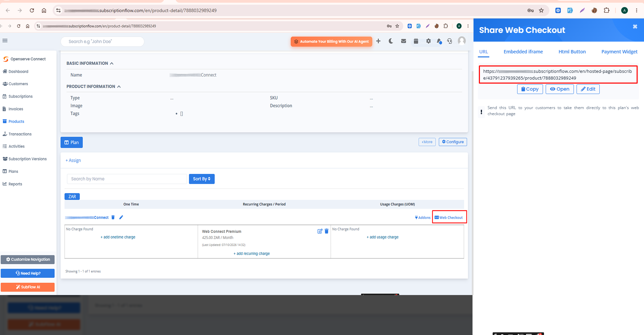The height and width of the screenshot is (335, 644).
Task: Open Customers in sidebar
Action: coord(15,84)
